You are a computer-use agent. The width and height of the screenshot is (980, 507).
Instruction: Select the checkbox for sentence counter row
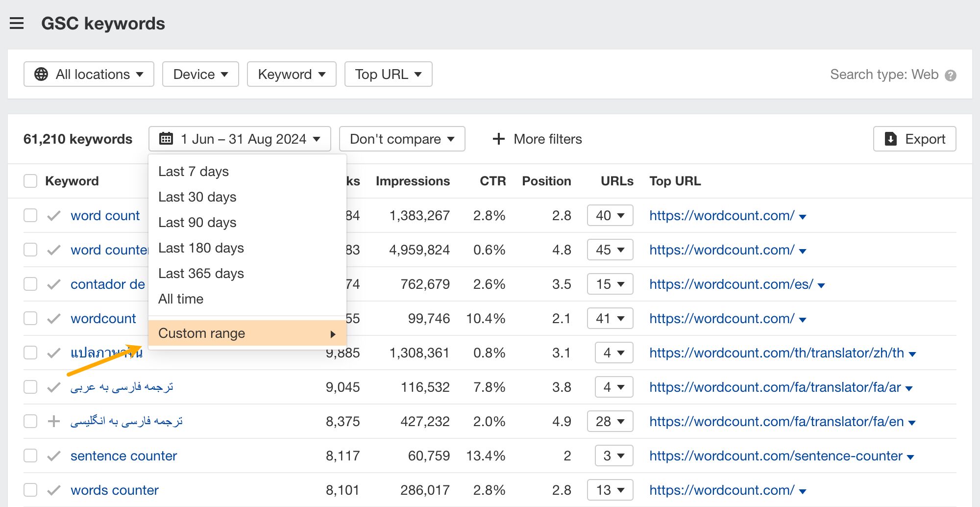point(30,456)
